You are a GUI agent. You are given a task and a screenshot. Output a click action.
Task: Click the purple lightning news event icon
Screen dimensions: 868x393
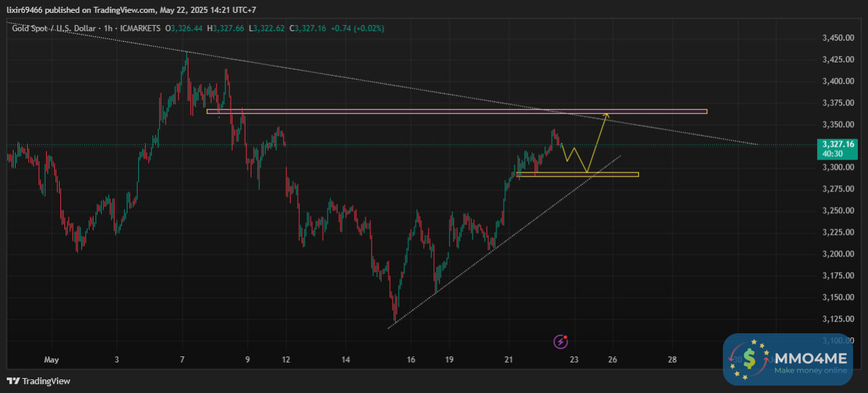point(561,341)
